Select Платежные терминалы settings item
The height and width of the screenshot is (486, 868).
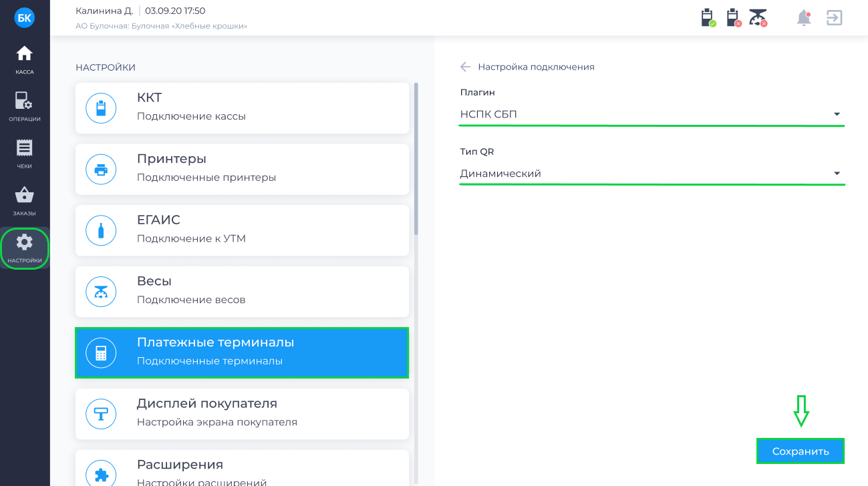tap(242, 352)
